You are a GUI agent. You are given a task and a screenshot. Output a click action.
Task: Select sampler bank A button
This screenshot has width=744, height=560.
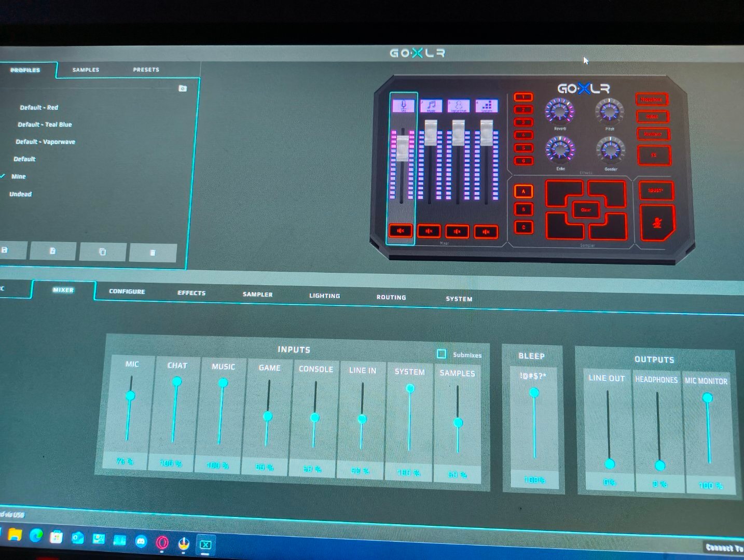point(523,191)
